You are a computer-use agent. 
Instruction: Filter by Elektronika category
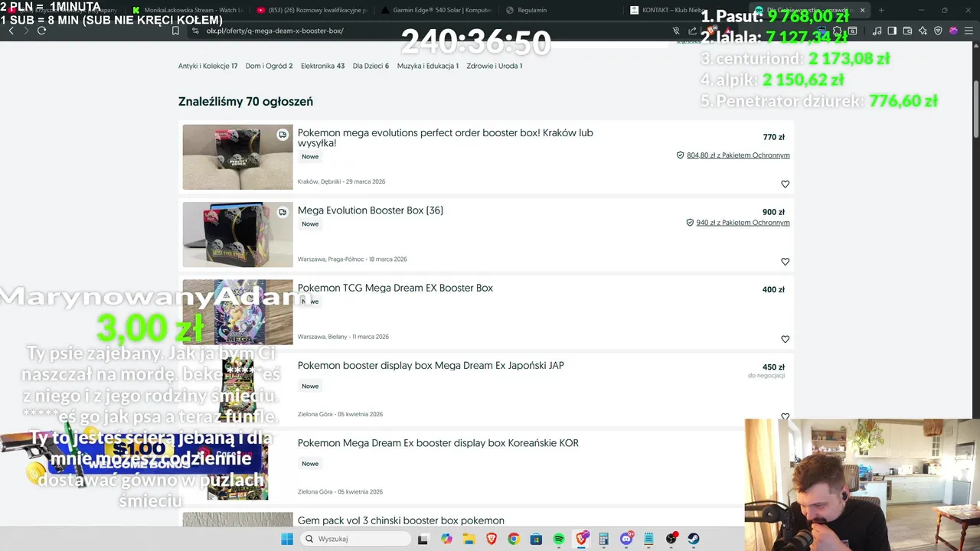point(322,66)
